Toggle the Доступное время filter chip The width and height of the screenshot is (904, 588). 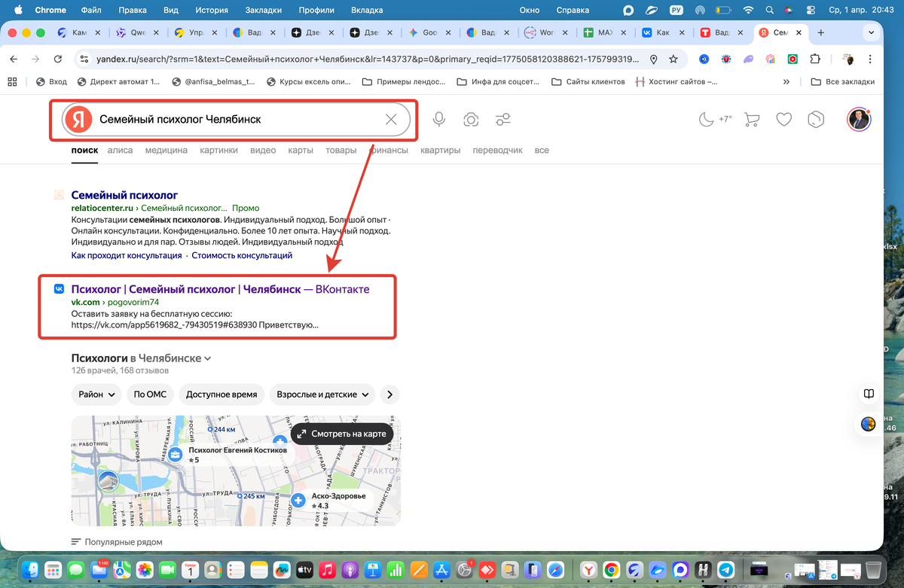pyautogui.click(x=221, y=394)
